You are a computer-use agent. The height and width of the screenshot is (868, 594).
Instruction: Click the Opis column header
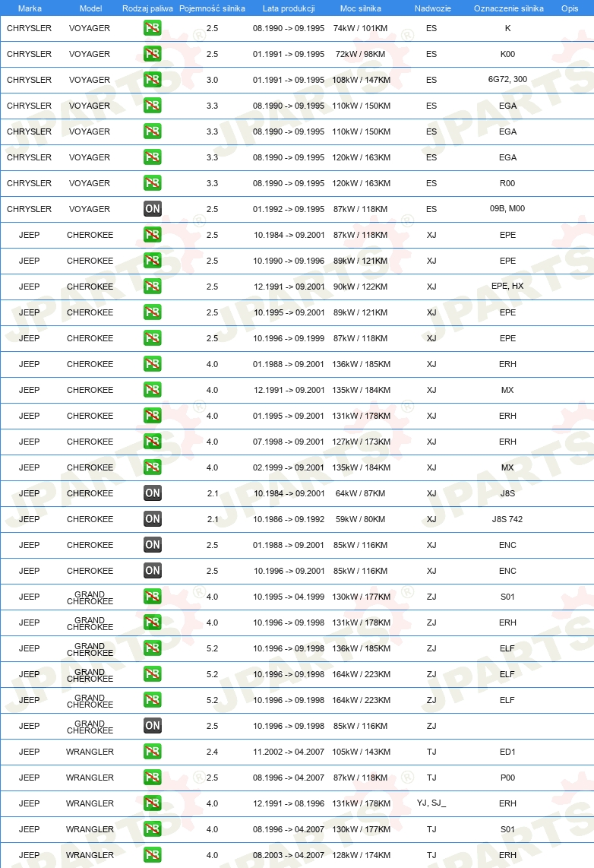click(x=570, y=8)
